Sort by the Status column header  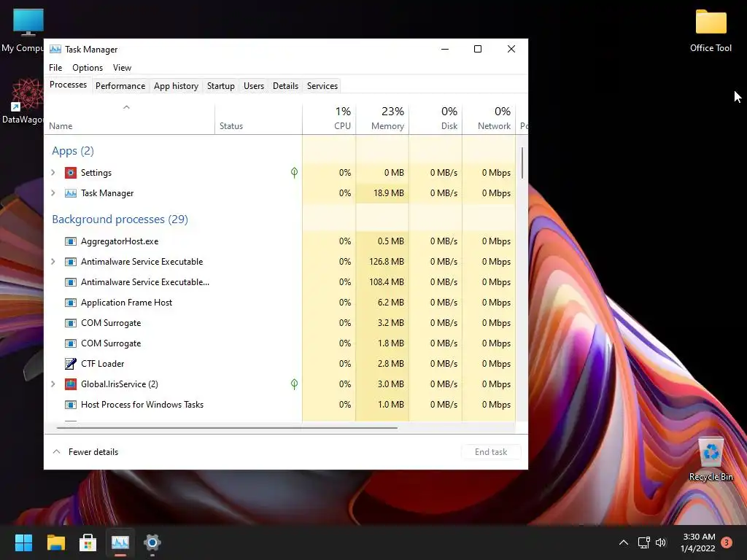(x=258, y=119)
